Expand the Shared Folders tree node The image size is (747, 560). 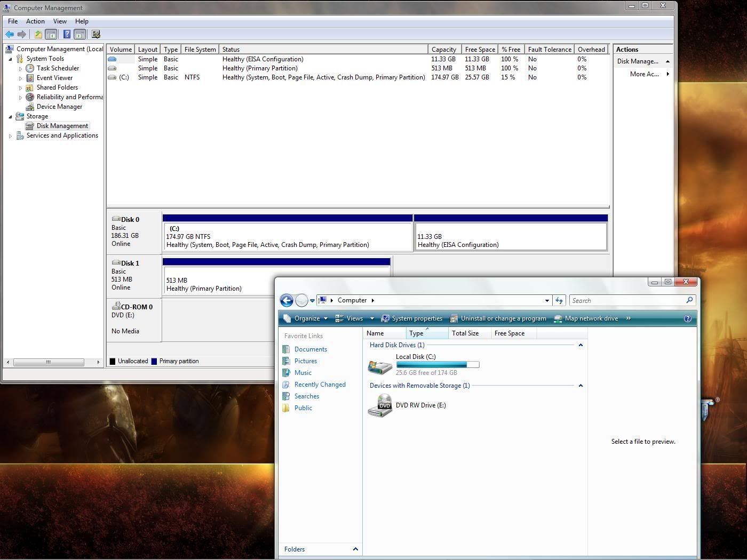(x=20, y=88)
